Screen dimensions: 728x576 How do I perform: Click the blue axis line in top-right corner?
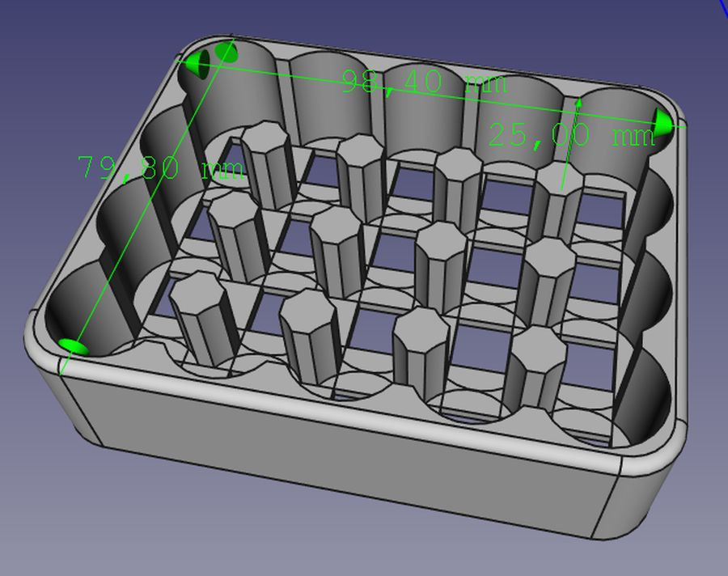(721, 10)
